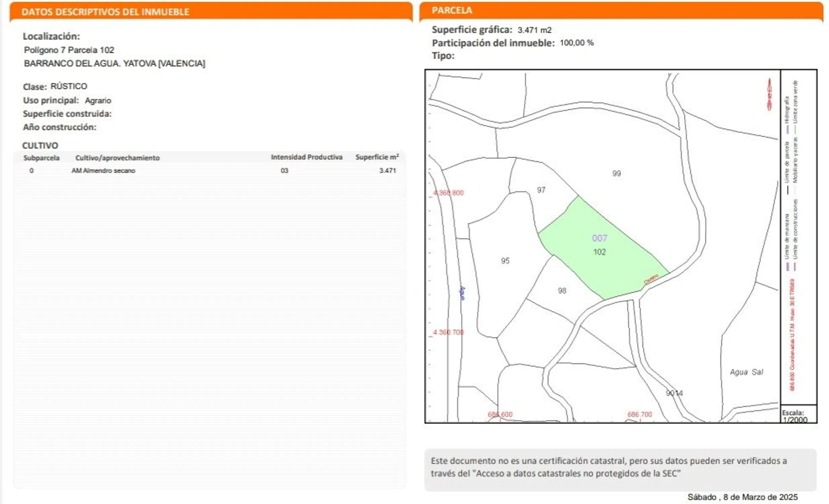829x504 pixels.
Task: Click the Superficie m² column header
Action: tap(377, 157)
